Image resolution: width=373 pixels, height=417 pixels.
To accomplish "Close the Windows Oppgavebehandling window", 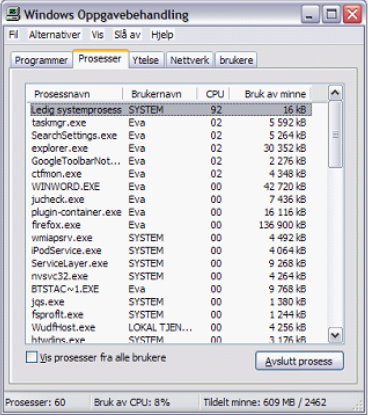I will (x=353, y=14).
